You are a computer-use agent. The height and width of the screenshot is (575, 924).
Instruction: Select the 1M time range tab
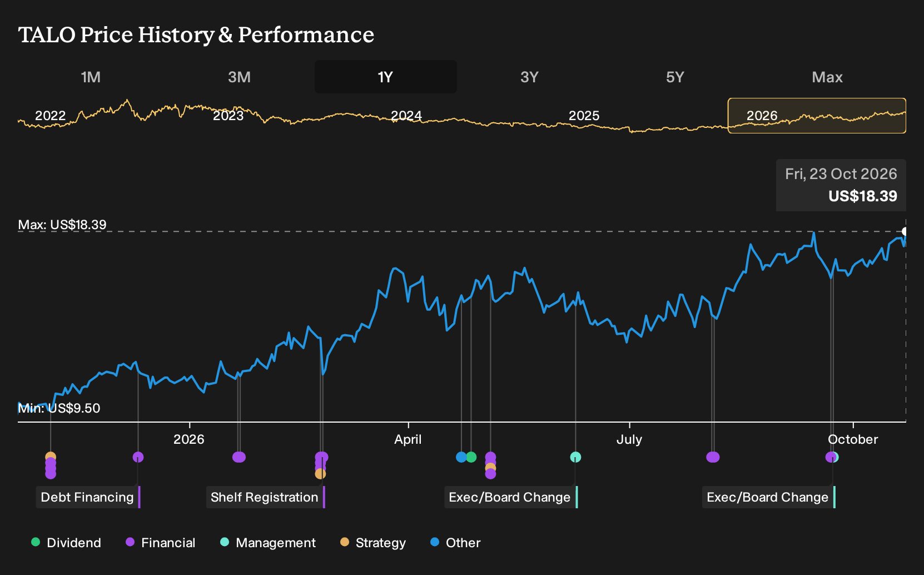click(x=91, y=77)
